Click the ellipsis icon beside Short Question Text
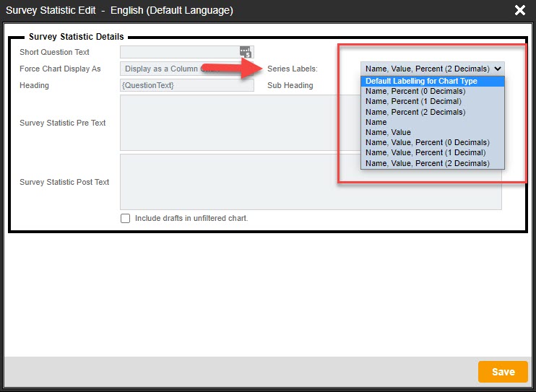The image size is (536, 392). 246,52
